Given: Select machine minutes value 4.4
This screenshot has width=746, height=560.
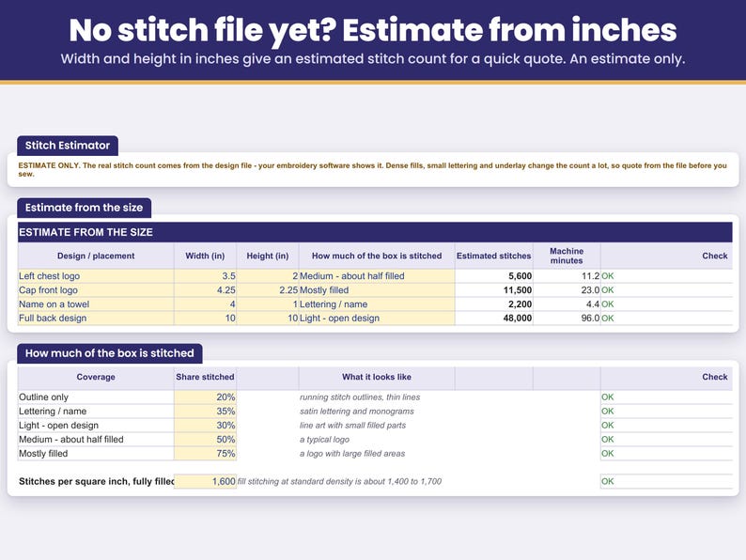Looking at the screenshot, I should tap(567, 304).
